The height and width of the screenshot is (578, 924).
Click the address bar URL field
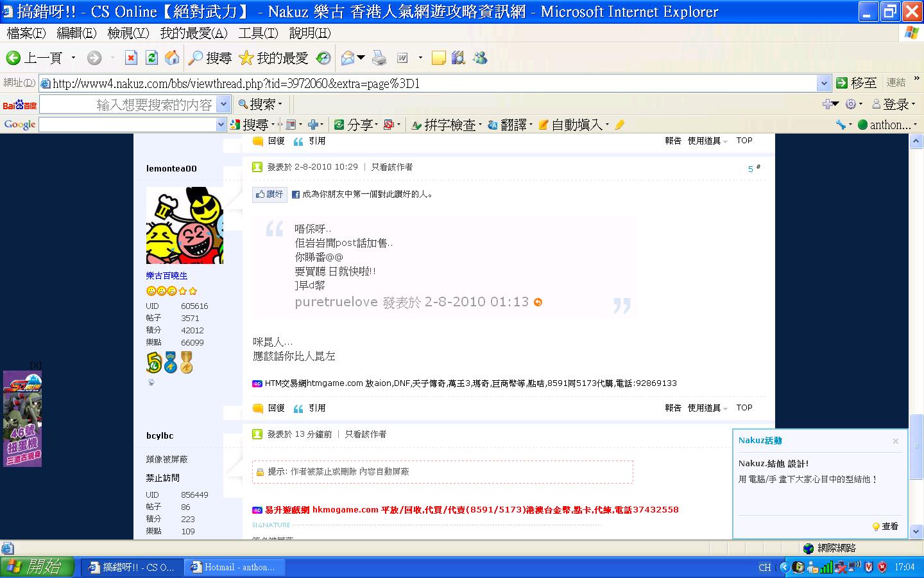(427, 83)
